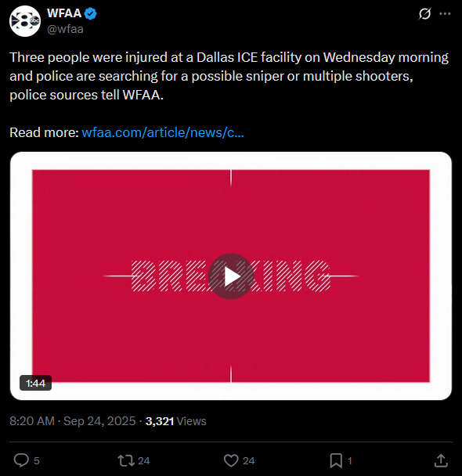Screen dimensions: 462x476
Task: Open the three-dot More options menu
Action: click(445, 13)
